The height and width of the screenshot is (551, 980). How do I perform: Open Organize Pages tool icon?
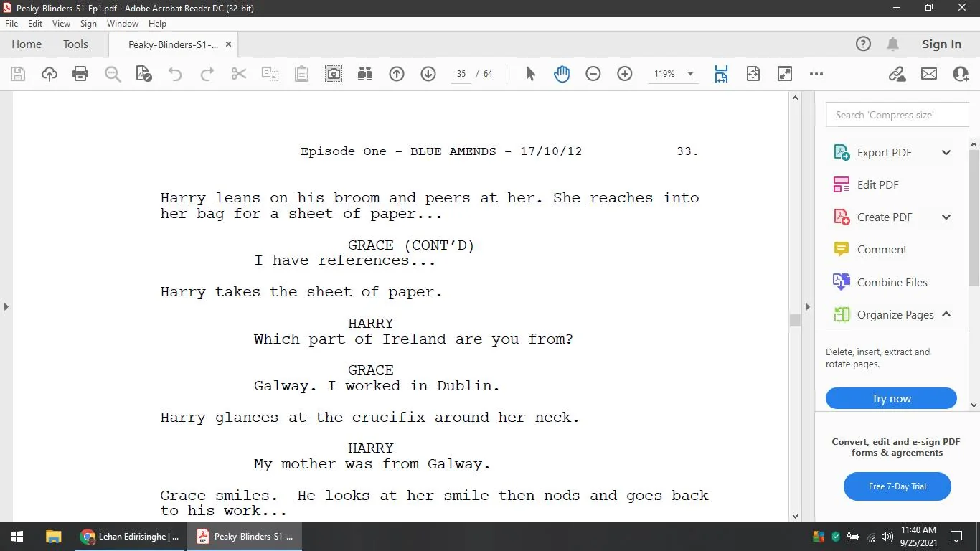pyautogui.click(x=841, y=314)
